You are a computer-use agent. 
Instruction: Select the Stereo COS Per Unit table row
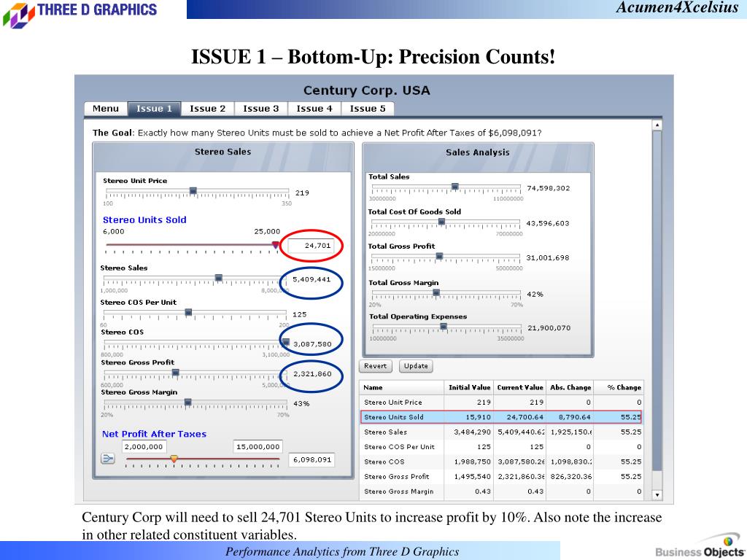pos(501,447)
